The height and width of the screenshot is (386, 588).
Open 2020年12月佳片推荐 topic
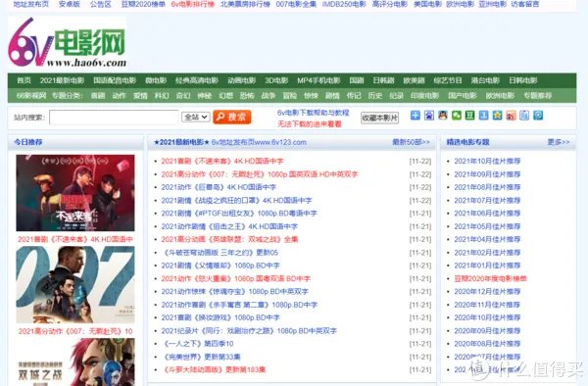(x=487, y=292)
